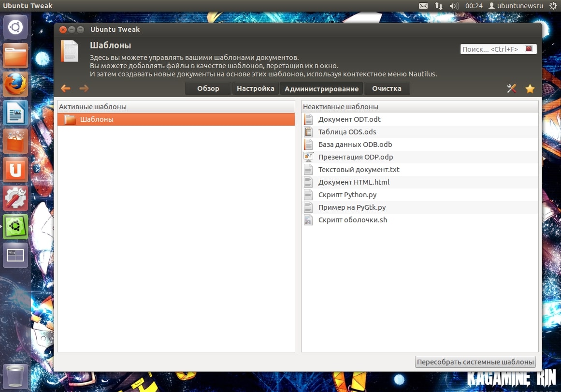Switch to the Обзор tab

(208, 88)
